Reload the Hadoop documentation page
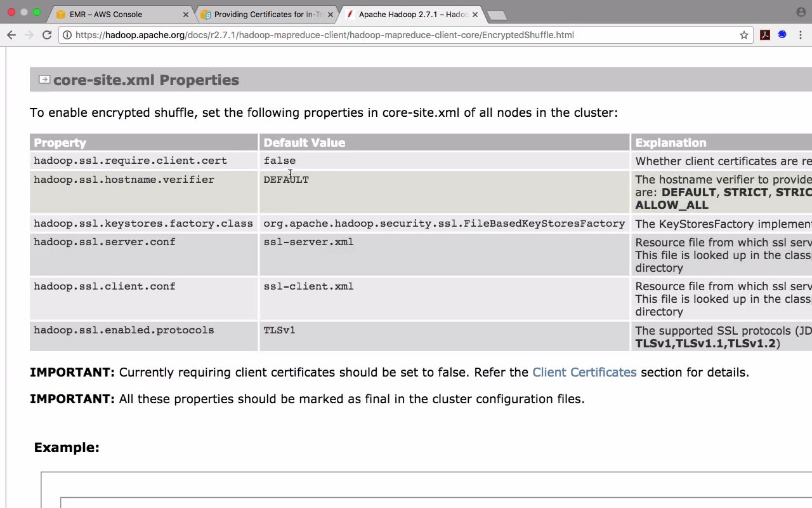This screenshot has width=812, height=508. 47,35
